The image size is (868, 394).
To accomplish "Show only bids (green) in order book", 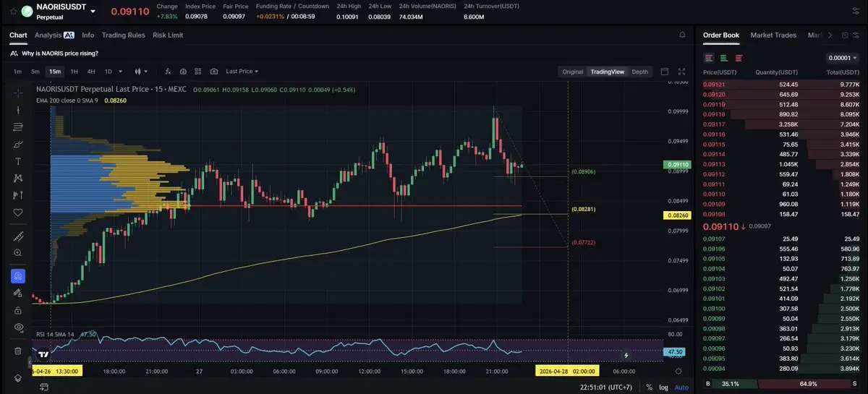I will (723, 58).
